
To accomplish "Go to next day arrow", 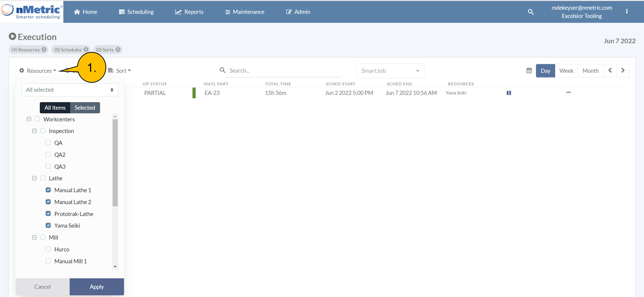I will (623, 71).
